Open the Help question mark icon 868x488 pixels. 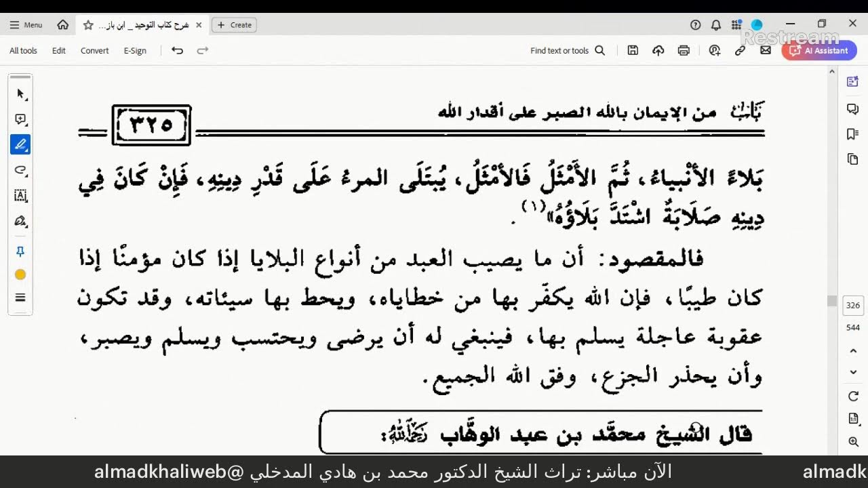pyautogui.click(x=695, y=25)
